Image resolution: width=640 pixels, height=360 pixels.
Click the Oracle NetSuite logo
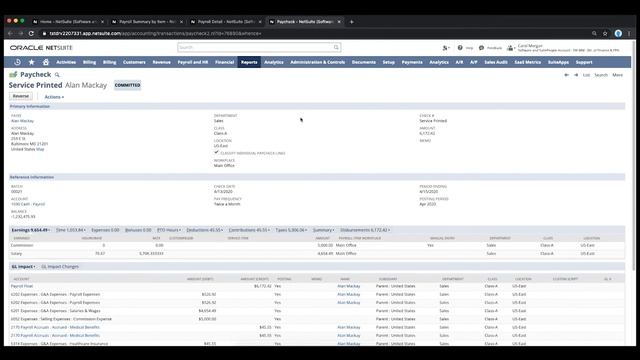[x=41, y=48]
